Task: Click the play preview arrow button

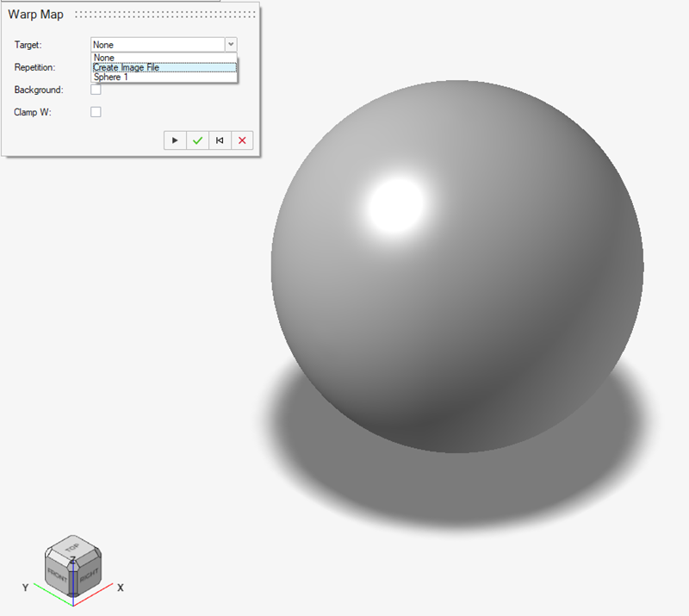Action: (175, 140)
